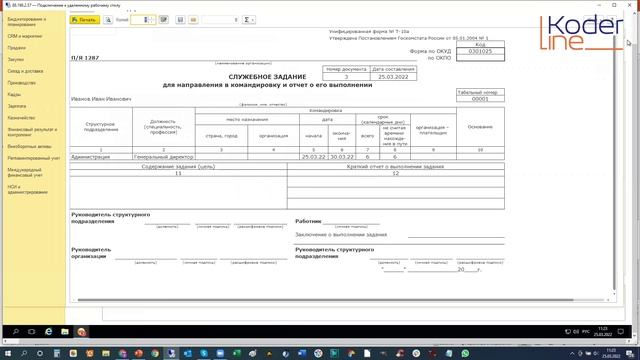Open the Windows Start menu
The height and width of the screenshot is (360, 640).
7,353
